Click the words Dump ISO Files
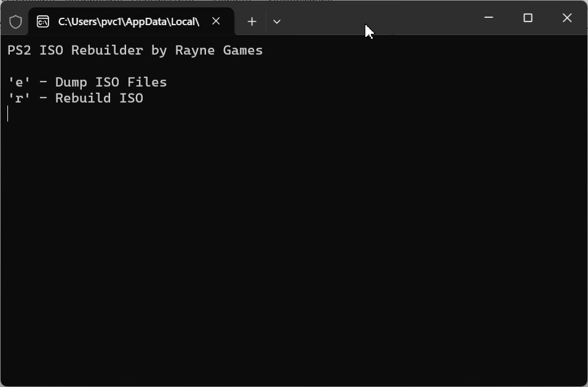Screen dimensions: 588x387 click(111, 82)
